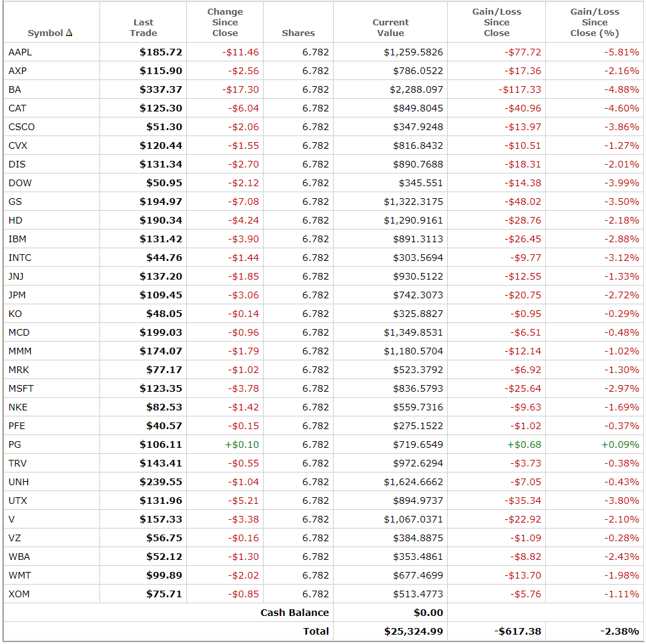Click MCD last trade price $199.03
The image size is (646, 644).
coord(161,332)
